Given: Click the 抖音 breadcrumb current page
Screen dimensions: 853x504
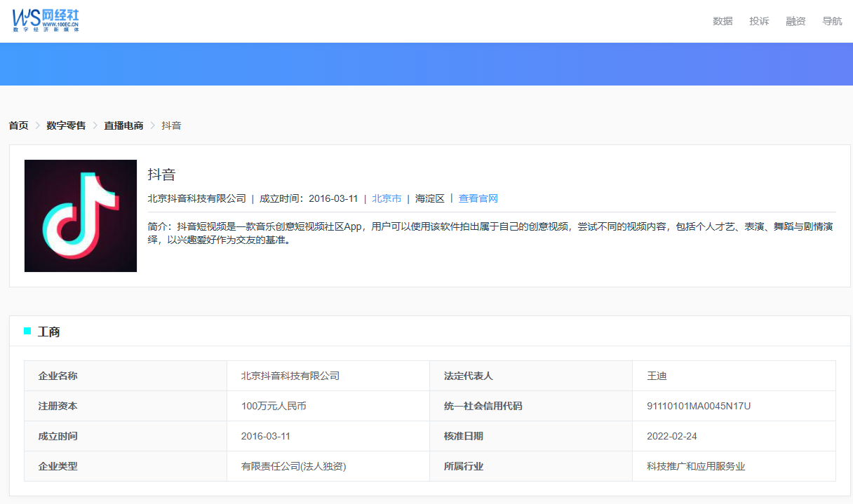Looking at the screenshot, I should tap(172, 125).
